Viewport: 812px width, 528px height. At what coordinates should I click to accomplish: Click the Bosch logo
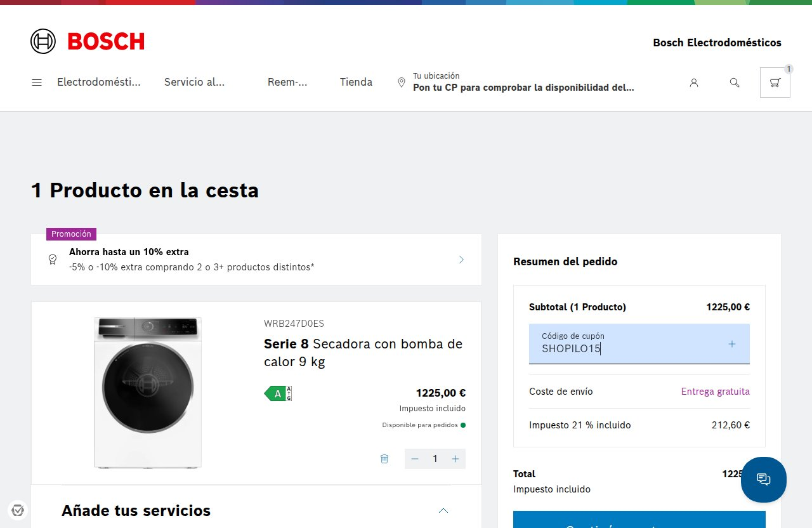pos(88,41)
